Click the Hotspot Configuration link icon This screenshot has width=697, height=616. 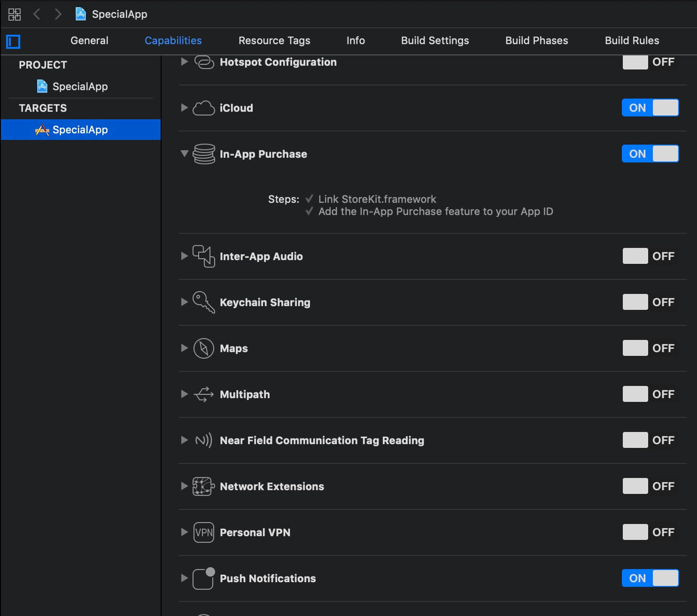[204, 62]
